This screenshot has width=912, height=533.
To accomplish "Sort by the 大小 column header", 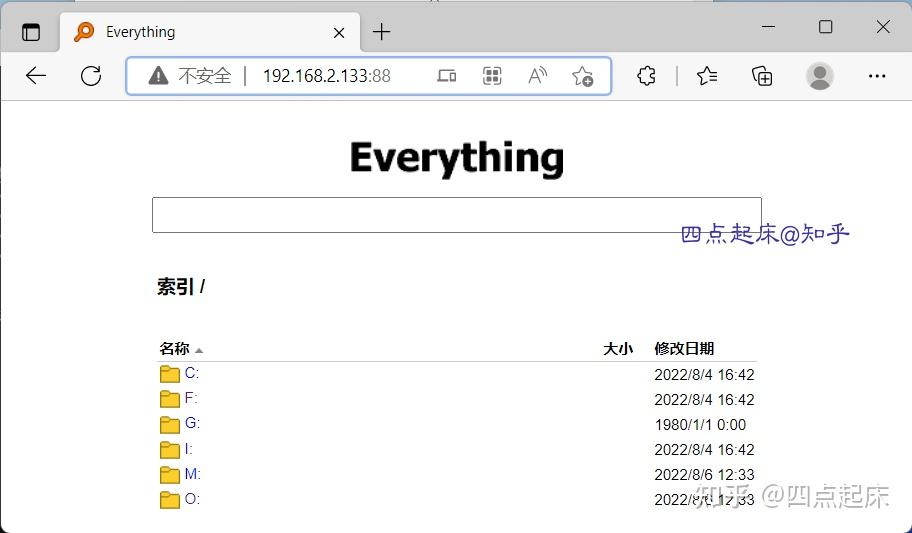I will point(618,349).
